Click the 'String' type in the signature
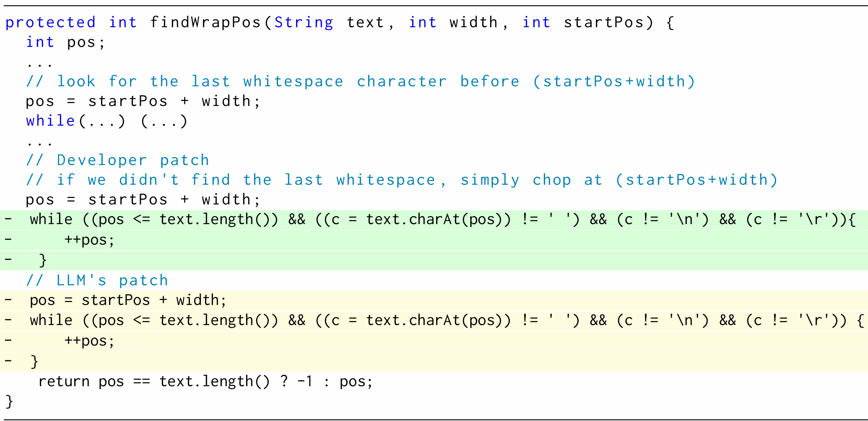This screenshot has height=421, width=868. (304, 22)
